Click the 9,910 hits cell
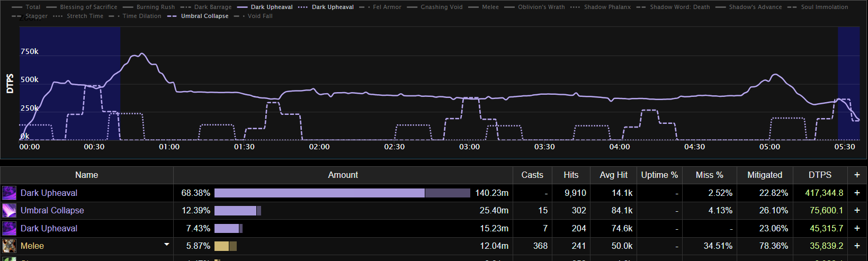The image size is (868, 261). tap(575, 193)
